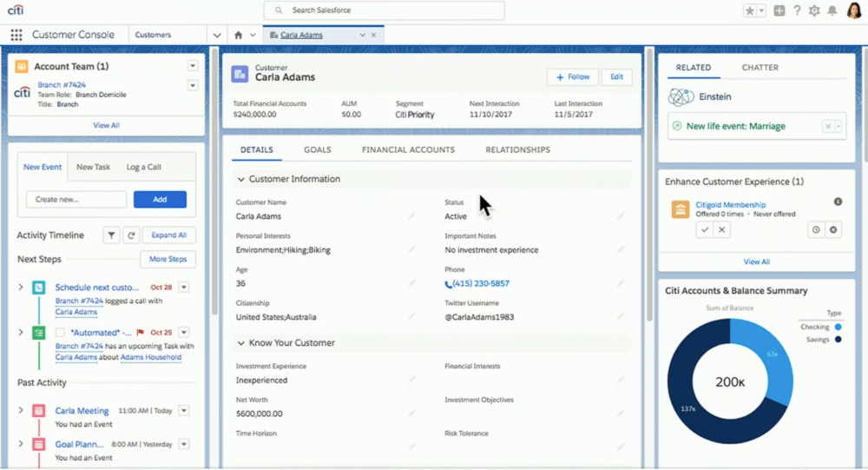Click the Schedule next customer call icon
Screen dimensions: 868x470
tap(39, 287)
